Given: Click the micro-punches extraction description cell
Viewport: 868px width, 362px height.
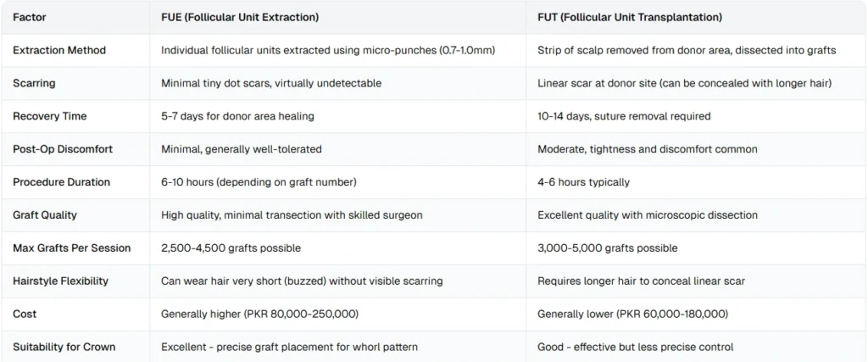Looking at the screenshot, I should click(328, 50).
